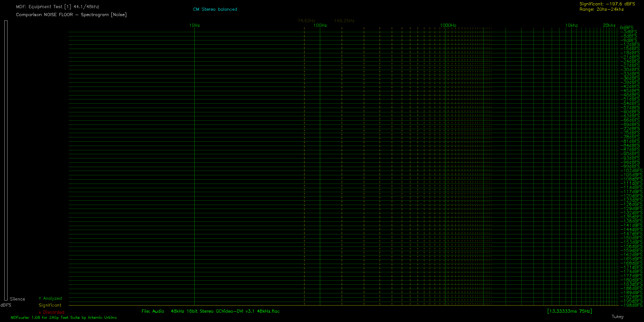
Task: Click the "-84dBFS" scale label
Action: [630, 146]
